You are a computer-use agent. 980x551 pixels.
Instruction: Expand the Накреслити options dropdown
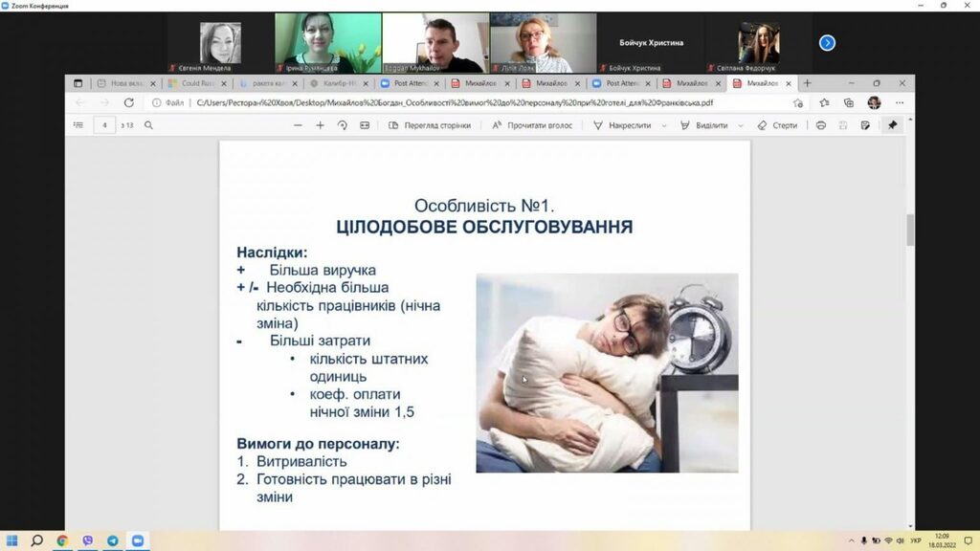pyautogui.click(x=664, y=125)
